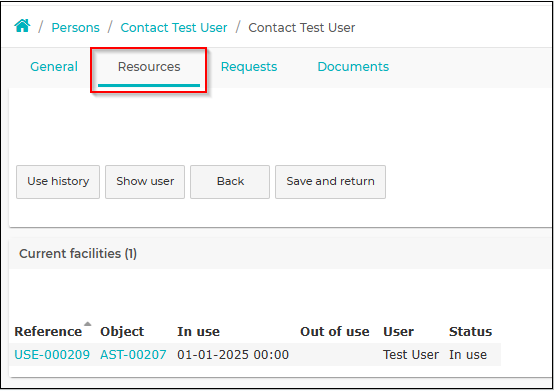Sort by the In use column header
This screenshot has width=554, height=391.
pyautogui.click(x=198, y=332)
